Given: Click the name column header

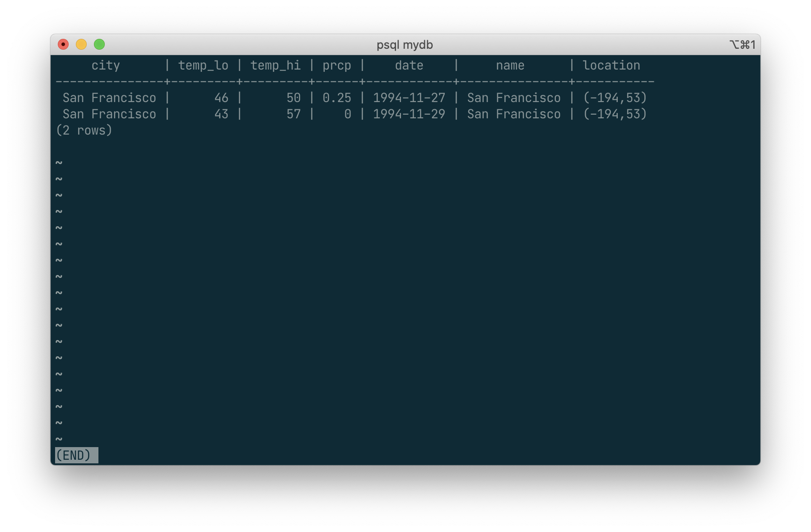Looking at the screenshot, I should click(510, 65).
